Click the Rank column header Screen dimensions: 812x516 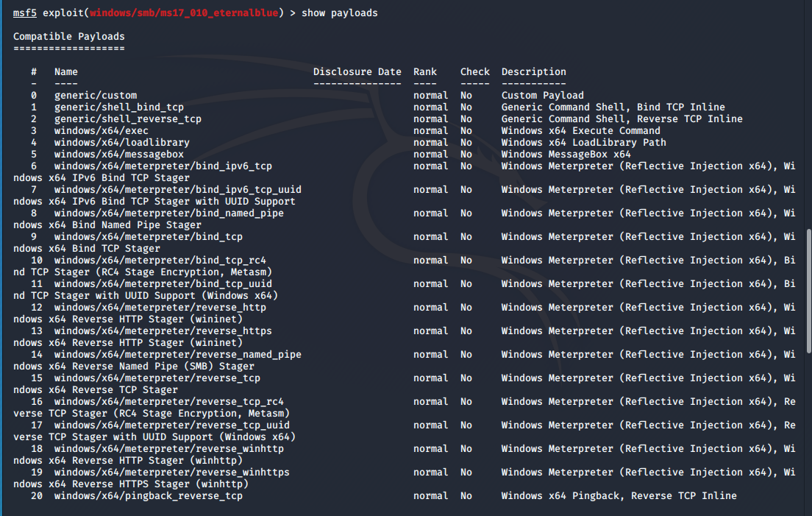click(x=424, y=71)
